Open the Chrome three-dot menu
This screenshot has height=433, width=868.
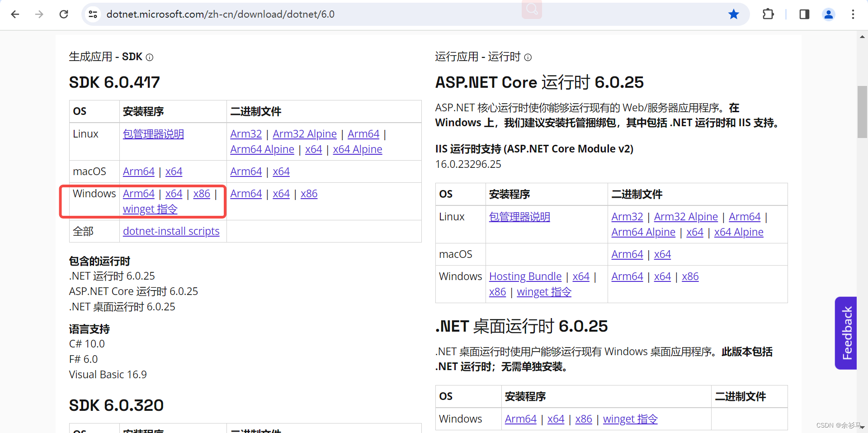tap(853, 14)
